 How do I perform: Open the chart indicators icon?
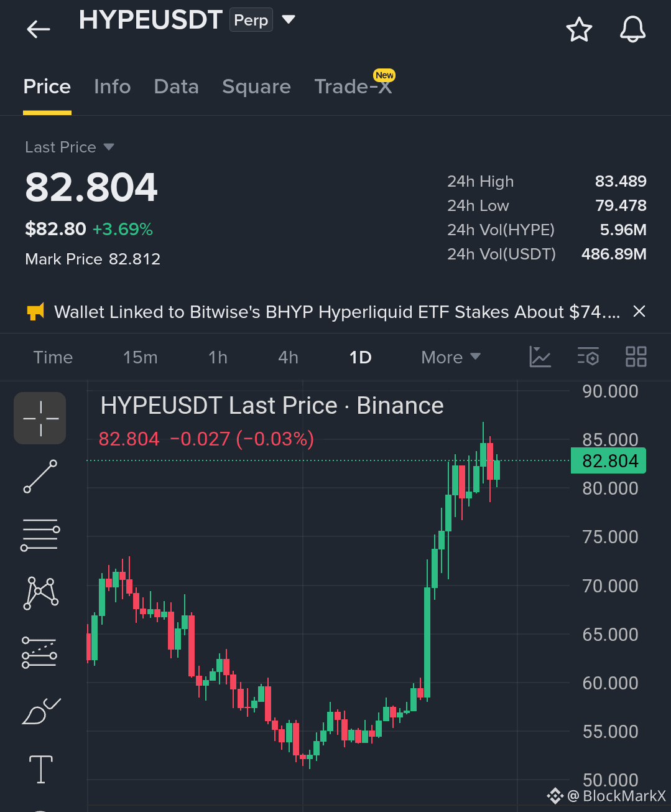point(540,357)
